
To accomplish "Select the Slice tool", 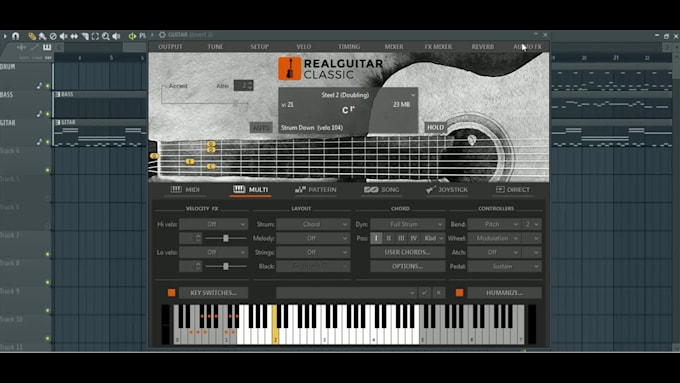I will [85, 36].
